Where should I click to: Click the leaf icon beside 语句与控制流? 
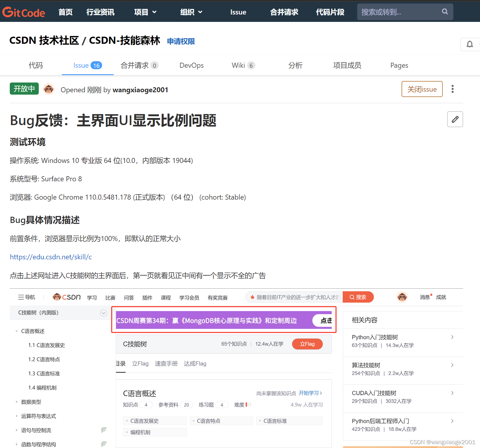coord(104,430)
